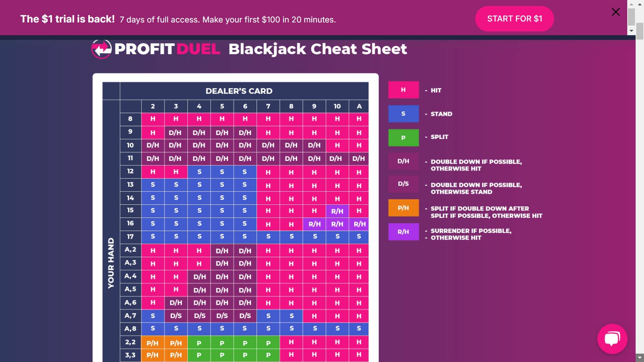Open the live chat bubble icon
Screen dimensions: 644x362
[x=612, y=339]
